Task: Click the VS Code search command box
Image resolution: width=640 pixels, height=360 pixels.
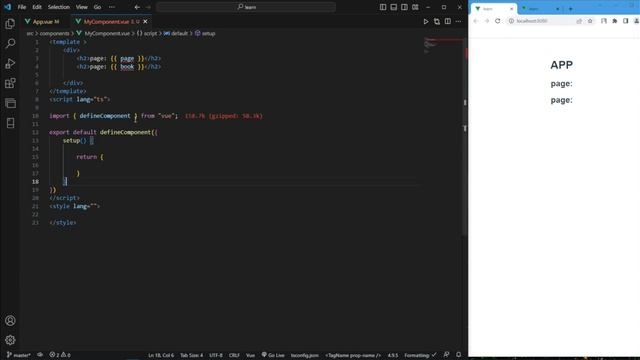Action: click(246, 7)
